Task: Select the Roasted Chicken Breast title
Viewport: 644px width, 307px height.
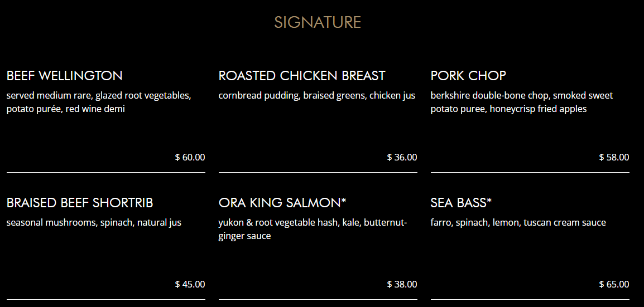Action: (x=302, y=76)
